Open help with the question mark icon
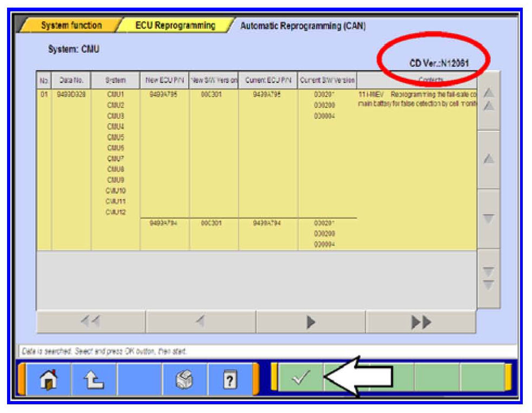Viewport: 532px width, 413px height. pos(229,377)
